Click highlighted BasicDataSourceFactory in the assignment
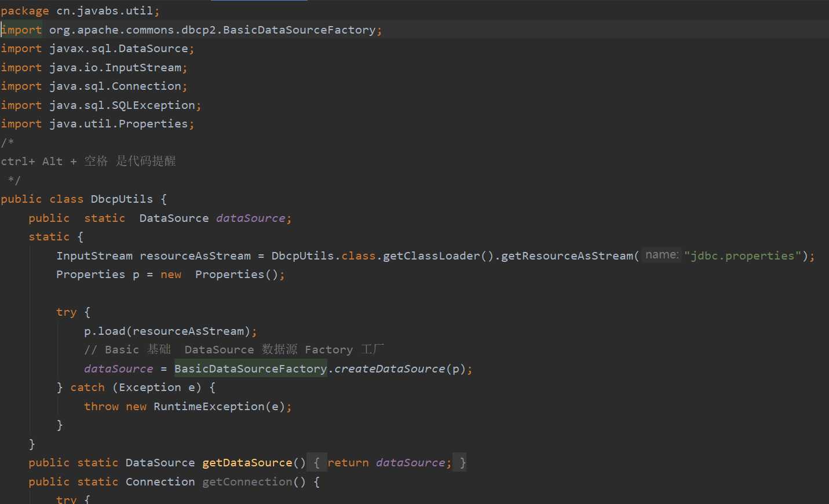Viewport: 829px width, 504px height. point(251,368)
